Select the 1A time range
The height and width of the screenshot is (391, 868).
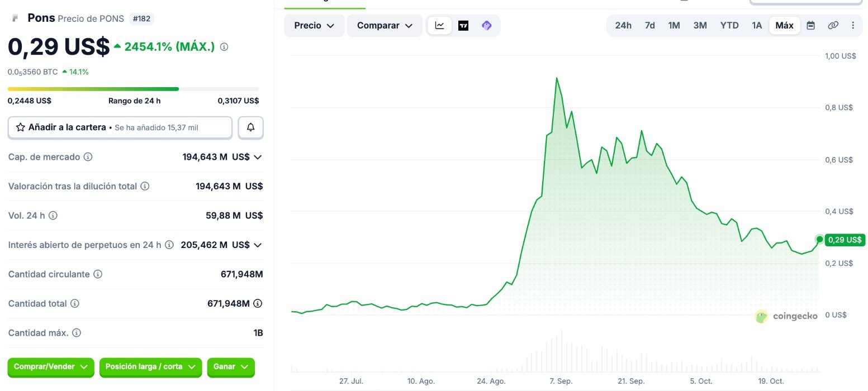click(757, 25)
